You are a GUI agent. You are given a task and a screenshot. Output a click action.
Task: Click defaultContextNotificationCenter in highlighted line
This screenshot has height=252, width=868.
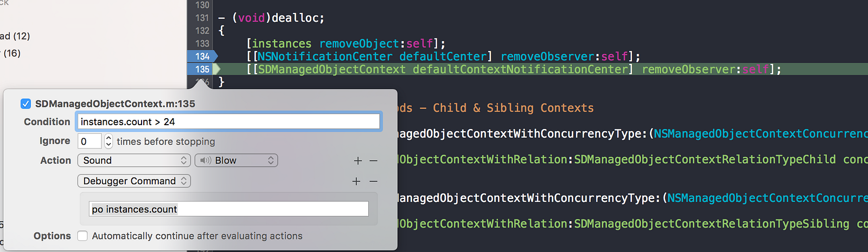coord(520,69)
